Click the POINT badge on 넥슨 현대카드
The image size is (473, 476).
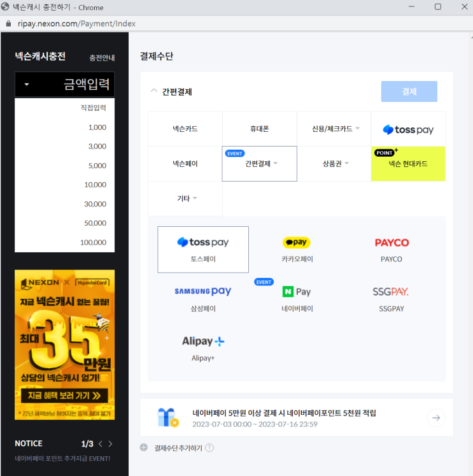[385, 153]
